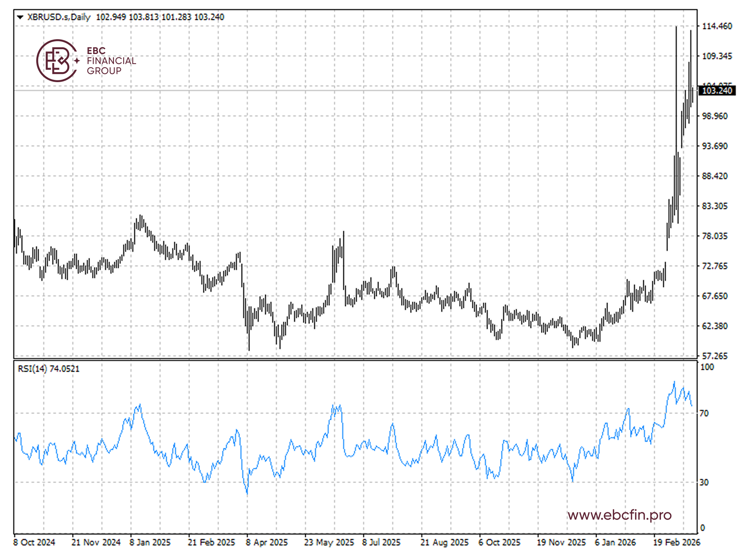The height and width of the screenshot is (560, 750).
Task: Click the 8 Oct 2024 date label
Action: click(x=34, y=542)
